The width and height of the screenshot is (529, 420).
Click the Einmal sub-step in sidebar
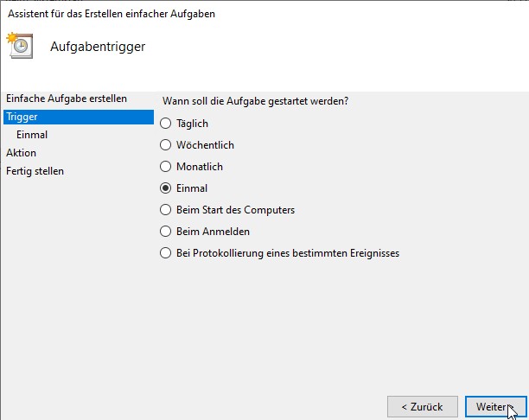tap(32, 135)
